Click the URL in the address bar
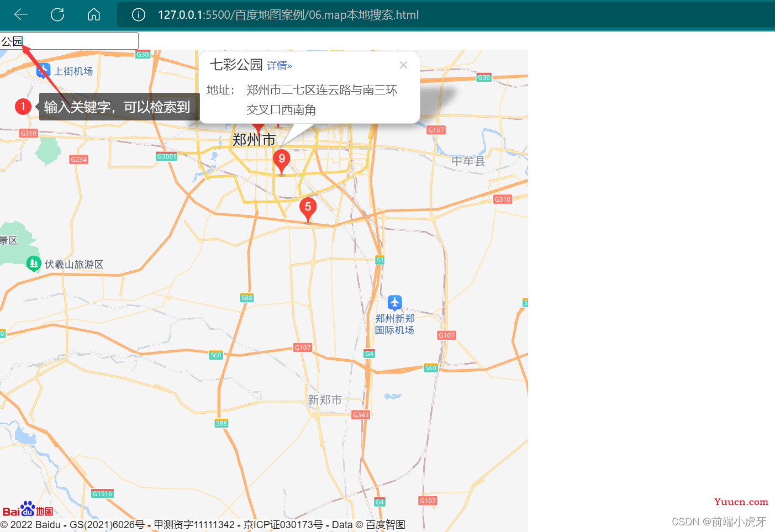This screenshot has width=775, height=532. (288, 15)
